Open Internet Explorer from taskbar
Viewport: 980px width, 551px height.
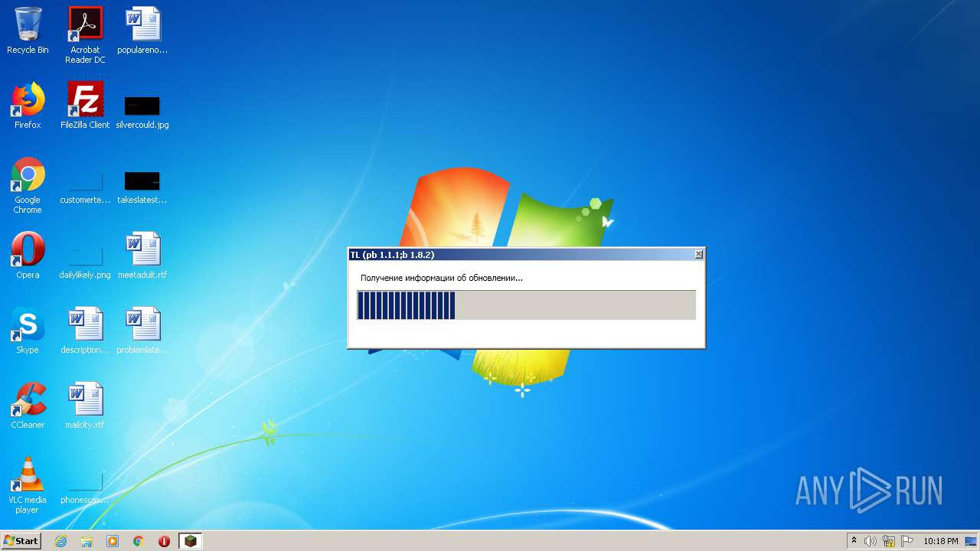pyautogui.click(x=61, y=541)
